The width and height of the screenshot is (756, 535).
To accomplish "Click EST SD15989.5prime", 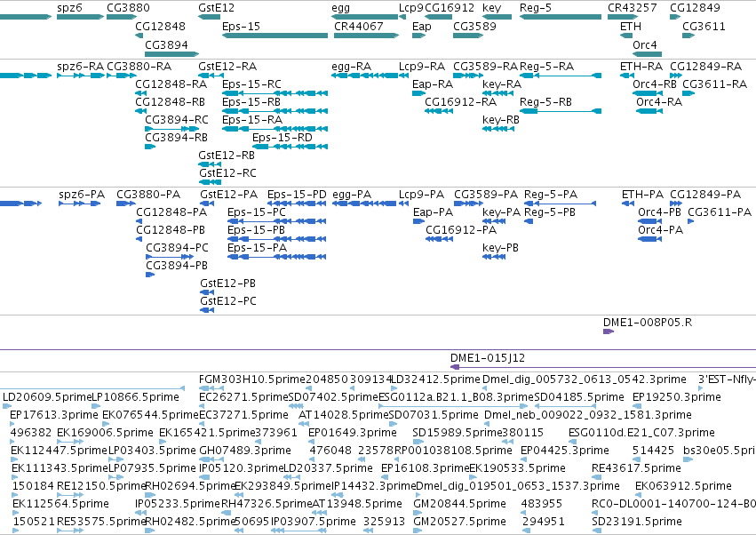I will pos(458,433).
